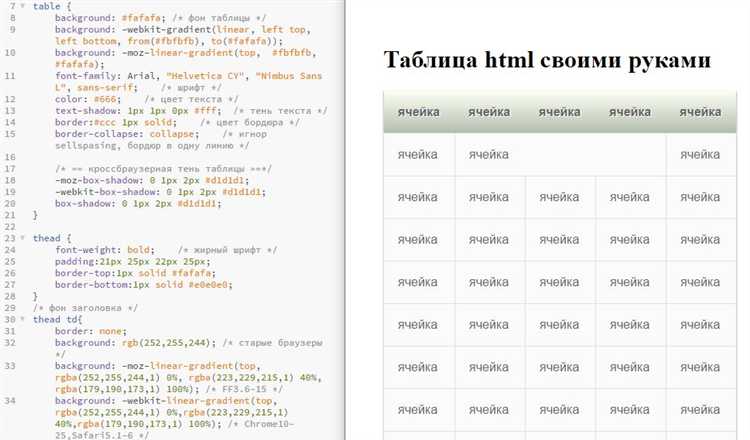Fold the thead td rule block
This screenshot has width=750, height=440.
click(23, 318)
